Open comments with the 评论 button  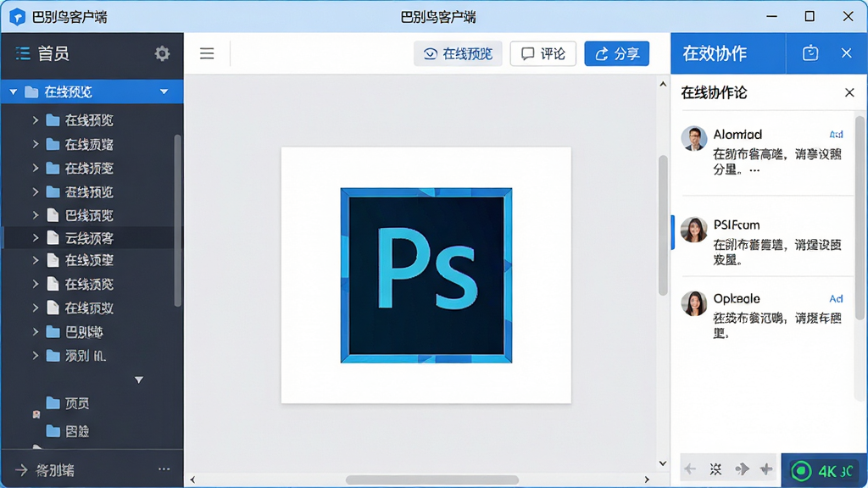[543, 53]
